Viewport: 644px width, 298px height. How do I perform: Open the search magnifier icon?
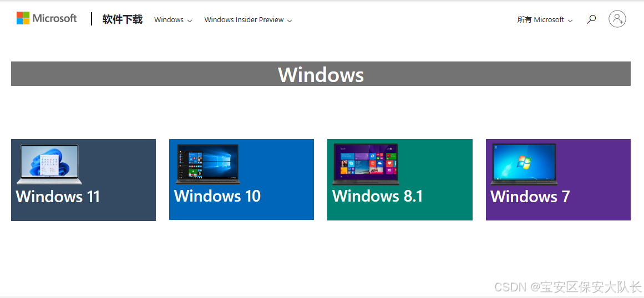(591, 19)
